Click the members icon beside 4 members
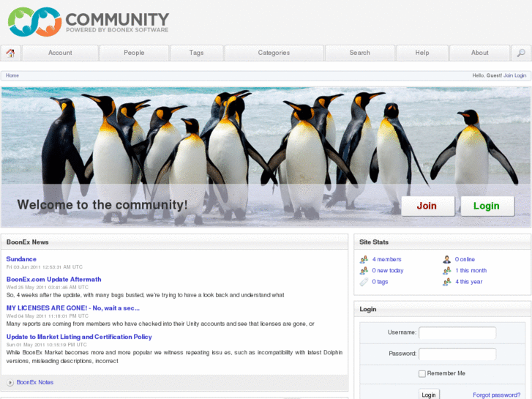The image size is (532, 399). (364, 259)
